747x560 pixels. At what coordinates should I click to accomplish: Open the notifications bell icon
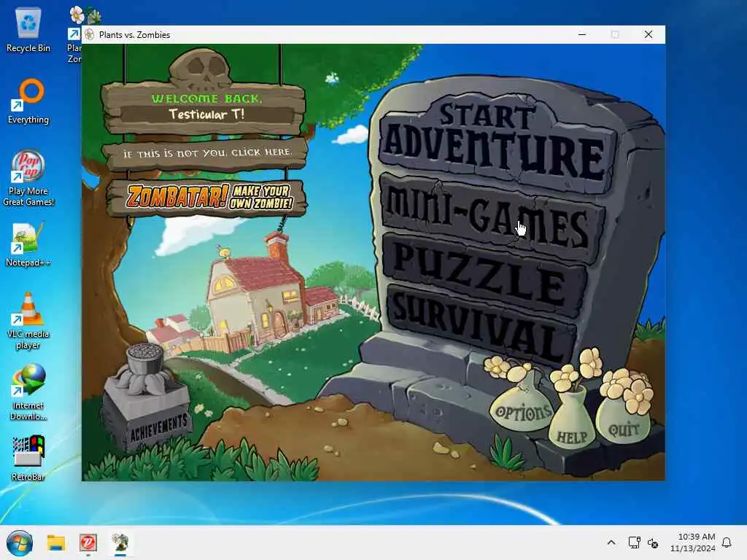[727, 542]
